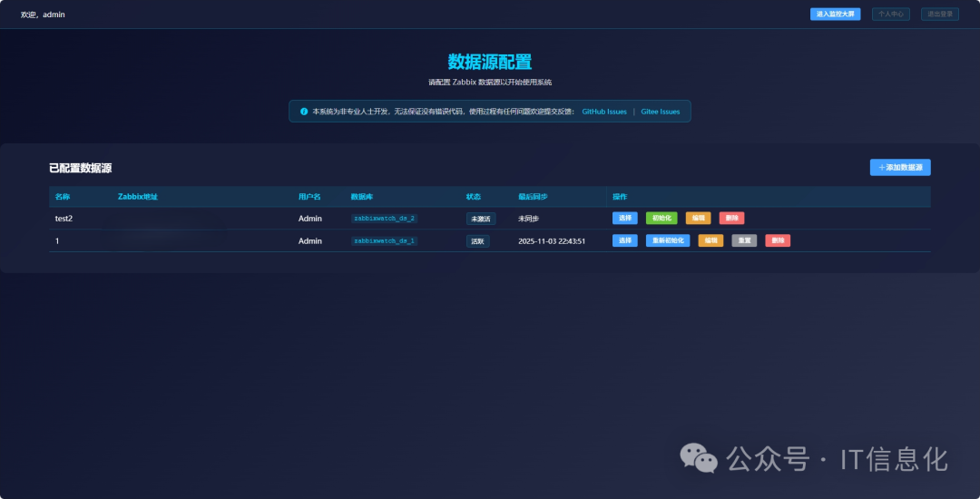Click the gray 重置 button

pyautogui.click(x=744, y=240)
